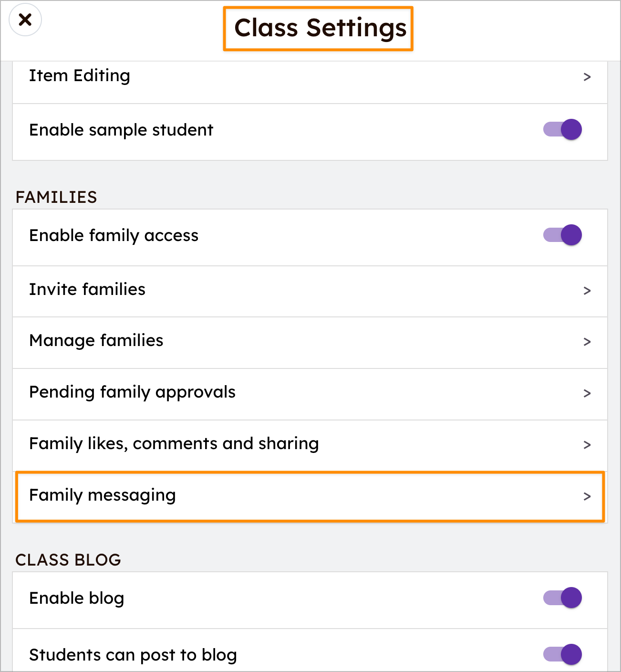Click the CLASS BLOG section heading
The width and height of the screenshot is (621, 672).
[68, 560]
